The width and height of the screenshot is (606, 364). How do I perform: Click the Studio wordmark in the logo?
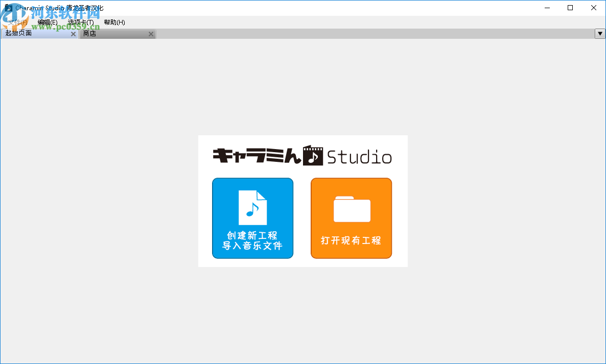359,157
